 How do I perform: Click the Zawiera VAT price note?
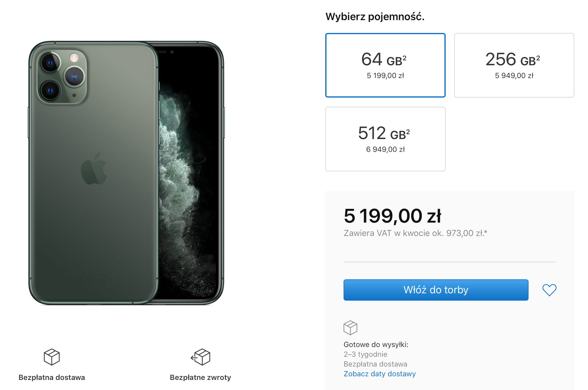click(x=415, y=233)
